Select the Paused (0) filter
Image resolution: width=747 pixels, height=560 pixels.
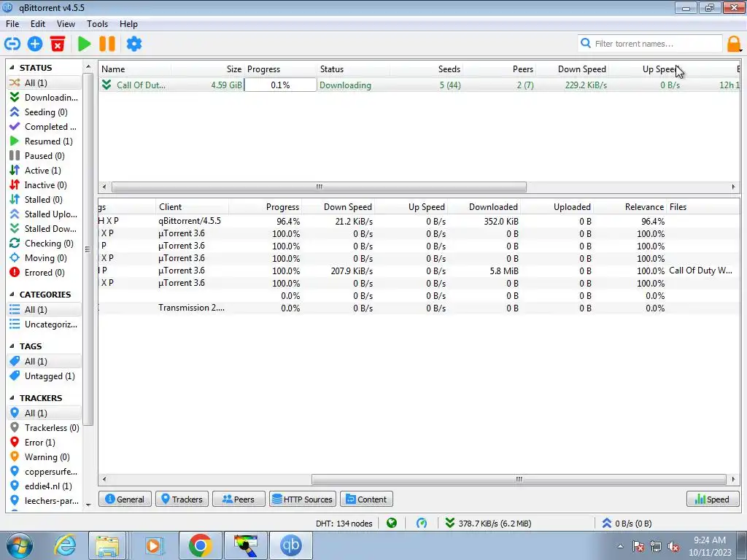point(44,156)
